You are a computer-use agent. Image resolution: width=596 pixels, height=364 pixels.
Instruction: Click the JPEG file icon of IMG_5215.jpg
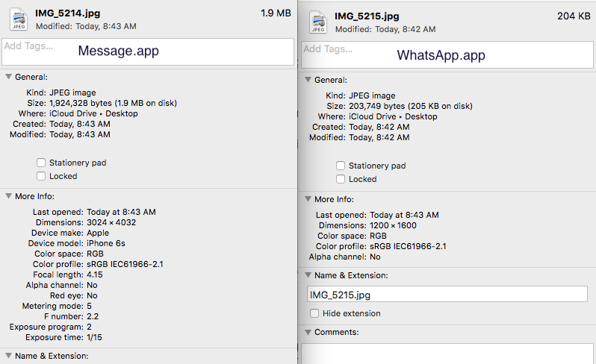318,22
